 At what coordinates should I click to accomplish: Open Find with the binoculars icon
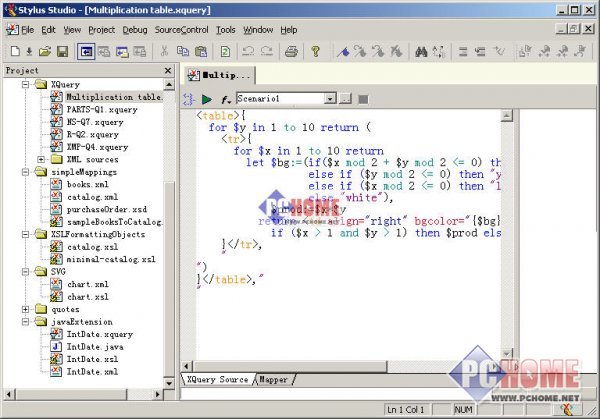click(x=421, y=51)
